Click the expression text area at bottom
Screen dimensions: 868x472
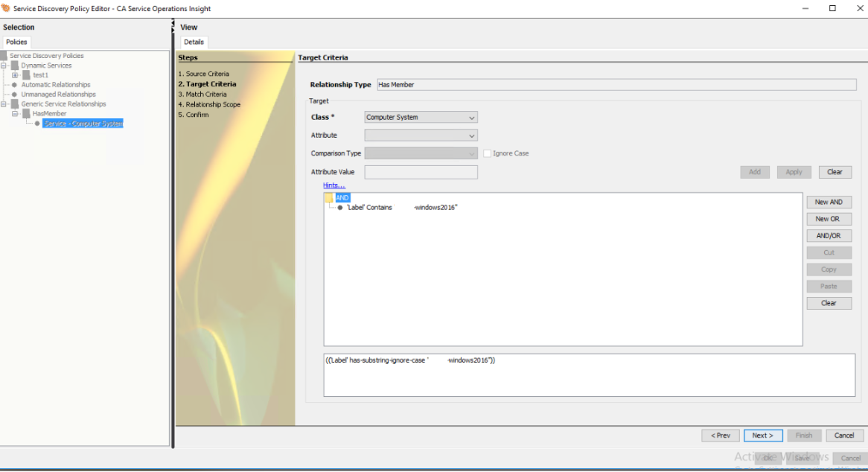pos(589,375)
